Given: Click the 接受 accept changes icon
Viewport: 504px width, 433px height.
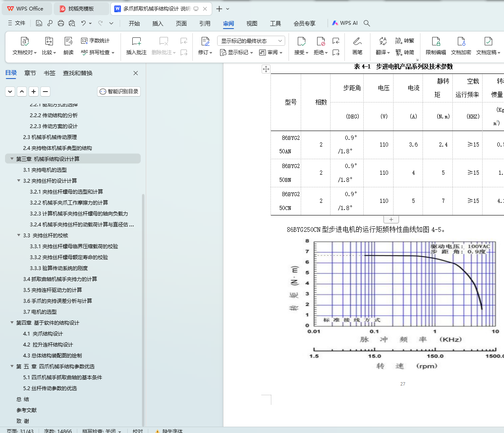Looking at the screenshot, I should (301, 41).
